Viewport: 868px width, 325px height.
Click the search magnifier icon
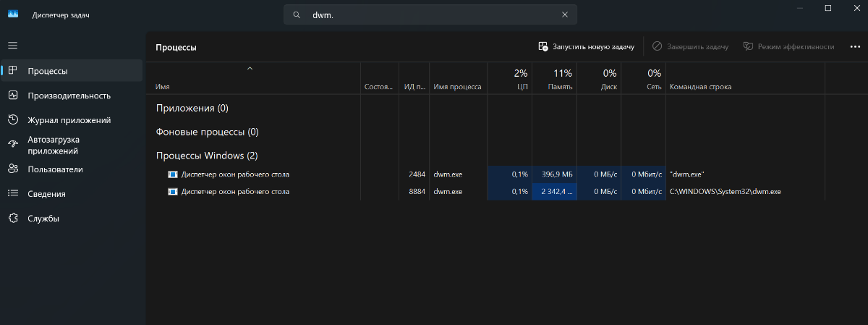coord(297,14)
